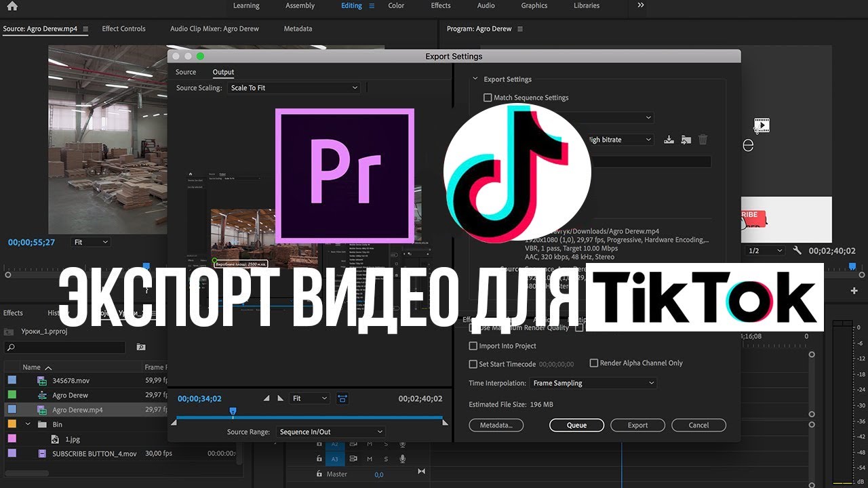The height and width of the screenshot is (488, 868).
Task: Open the 1/2 playback resolution dropdown
Action: click(765, 251)
